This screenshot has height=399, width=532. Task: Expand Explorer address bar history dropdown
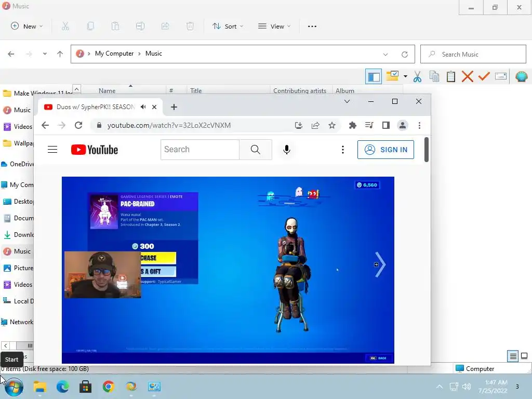385,54
